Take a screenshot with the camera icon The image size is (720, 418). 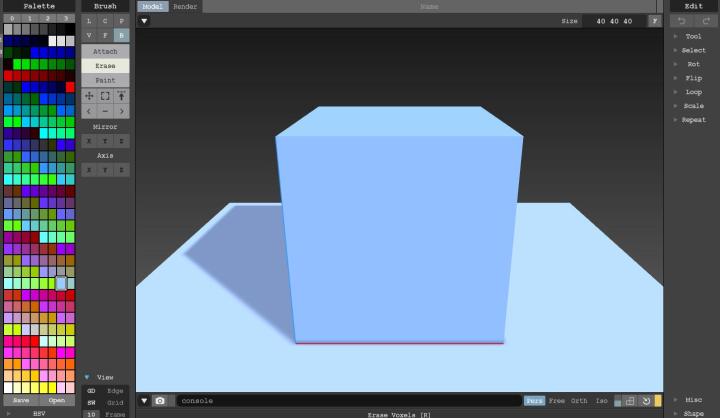pos(160,401)
